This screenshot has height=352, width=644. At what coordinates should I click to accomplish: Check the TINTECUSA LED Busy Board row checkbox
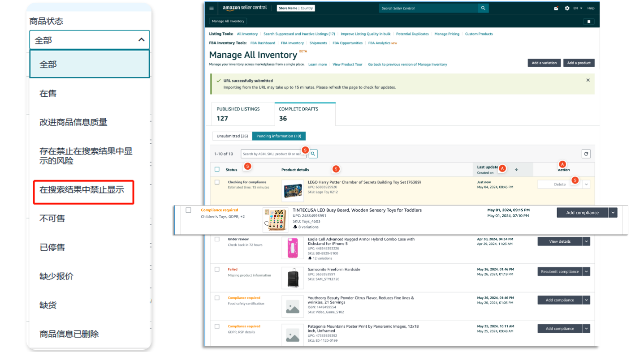pos(188,210)
